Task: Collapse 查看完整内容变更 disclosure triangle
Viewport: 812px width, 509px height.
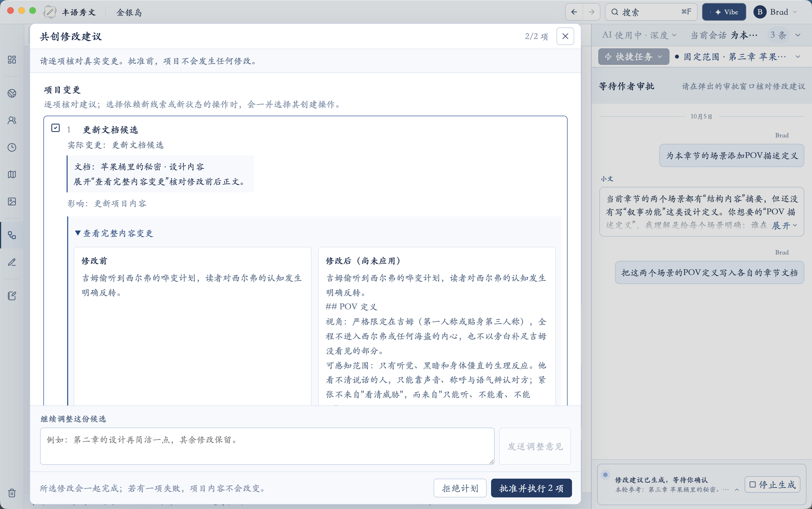Action: tap(78, 233)
